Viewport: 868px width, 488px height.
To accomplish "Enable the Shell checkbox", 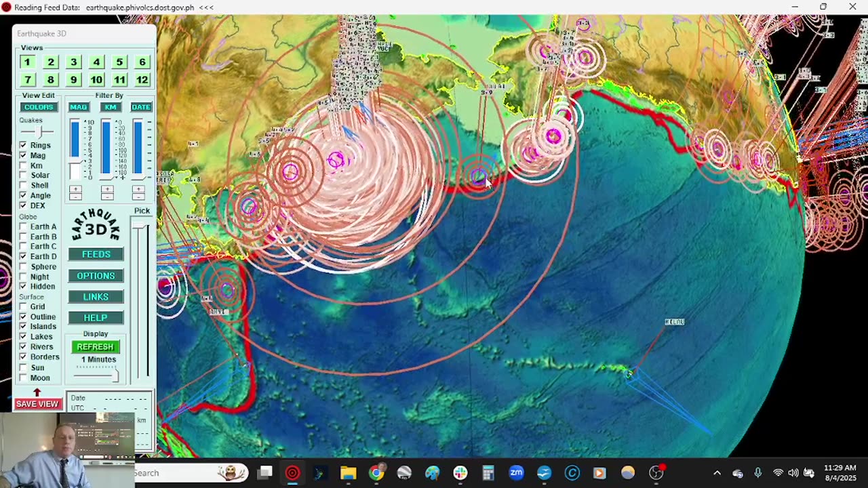I will (x=24, y=186).
